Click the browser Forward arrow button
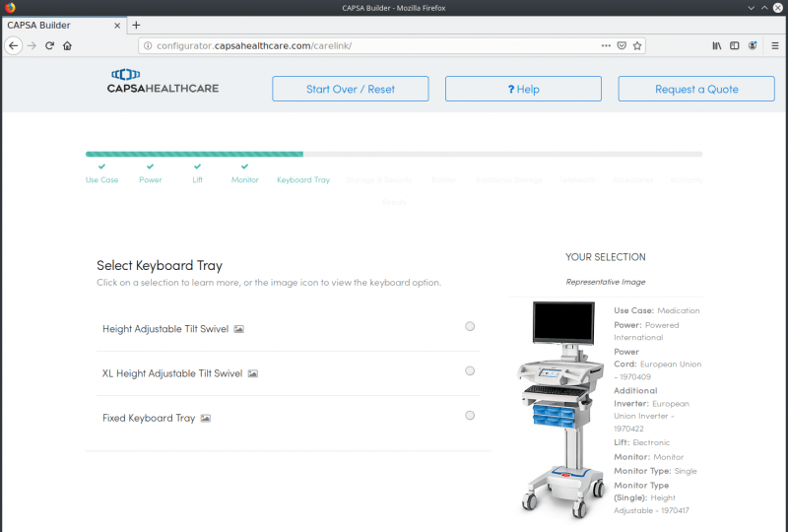 tap(32, 45)
